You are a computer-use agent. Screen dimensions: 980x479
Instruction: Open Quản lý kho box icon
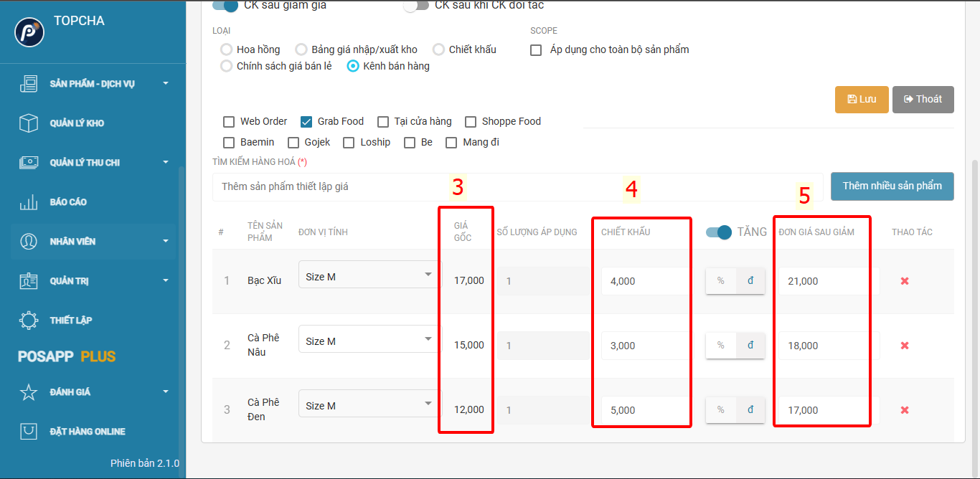click(x=29, y=123)
